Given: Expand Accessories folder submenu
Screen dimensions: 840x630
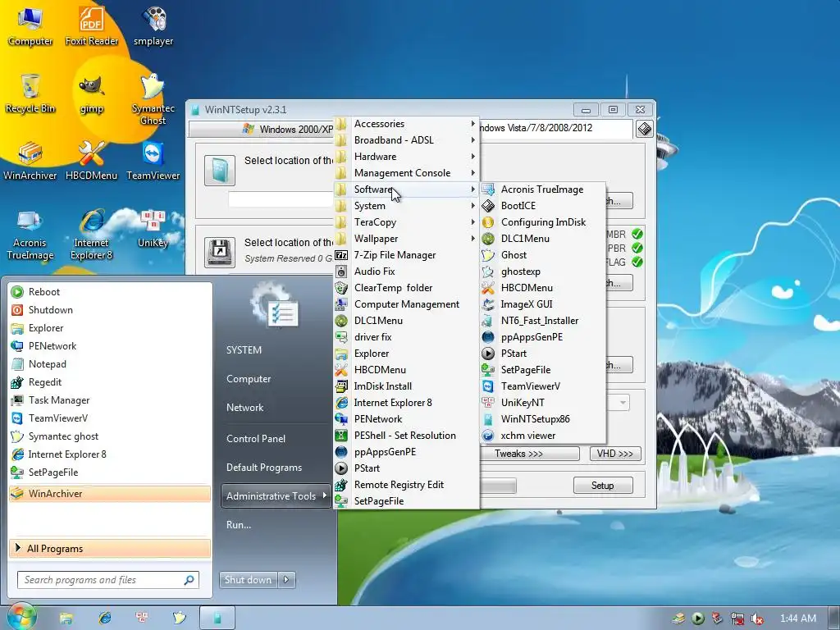Looking at the screenshot, I should click(405, 124).
